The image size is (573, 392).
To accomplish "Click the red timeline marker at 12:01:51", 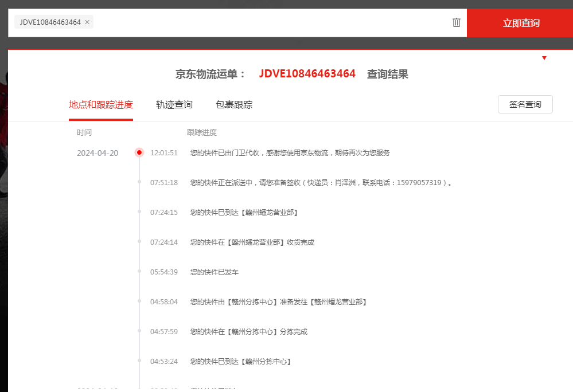I will 139,152.
